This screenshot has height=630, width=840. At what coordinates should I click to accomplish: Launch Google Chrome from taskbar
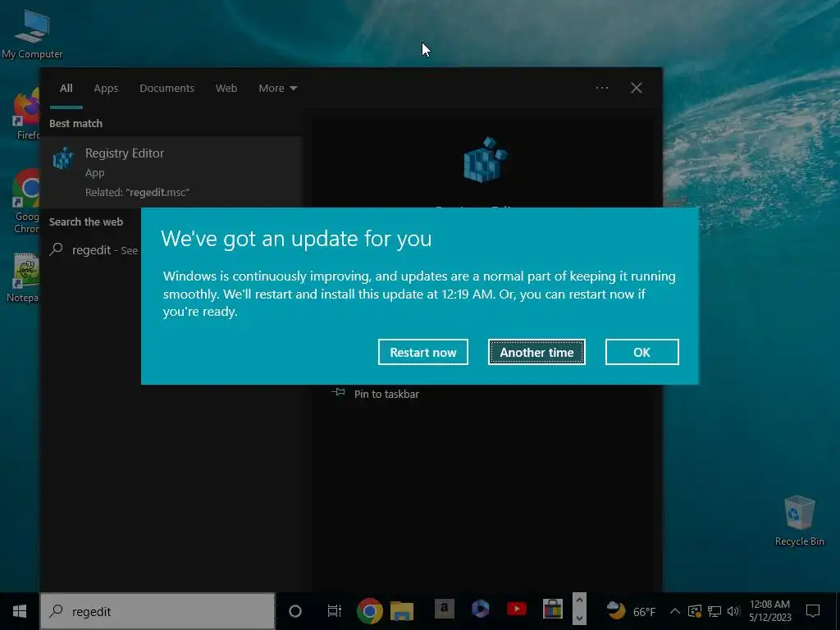coord(370,611)
